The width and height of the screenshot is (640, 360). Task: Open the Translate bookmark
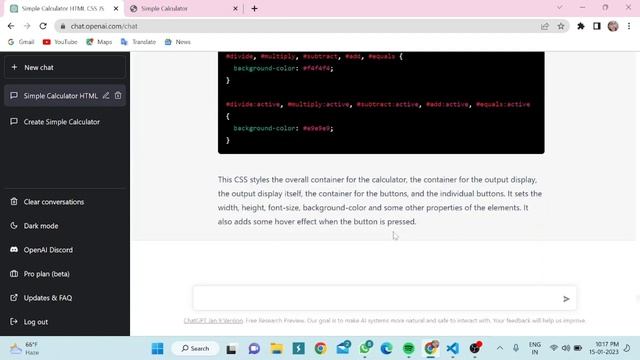138,42
